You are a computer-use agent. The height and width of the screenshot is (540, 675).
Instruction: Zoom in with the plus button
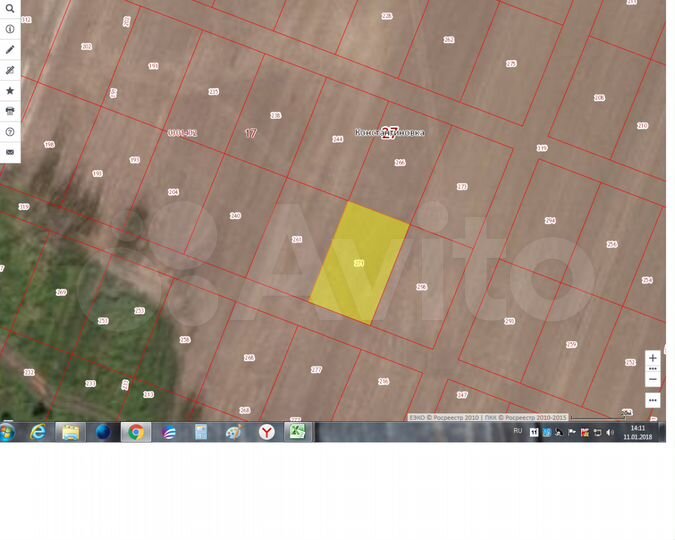pos(653,358)
